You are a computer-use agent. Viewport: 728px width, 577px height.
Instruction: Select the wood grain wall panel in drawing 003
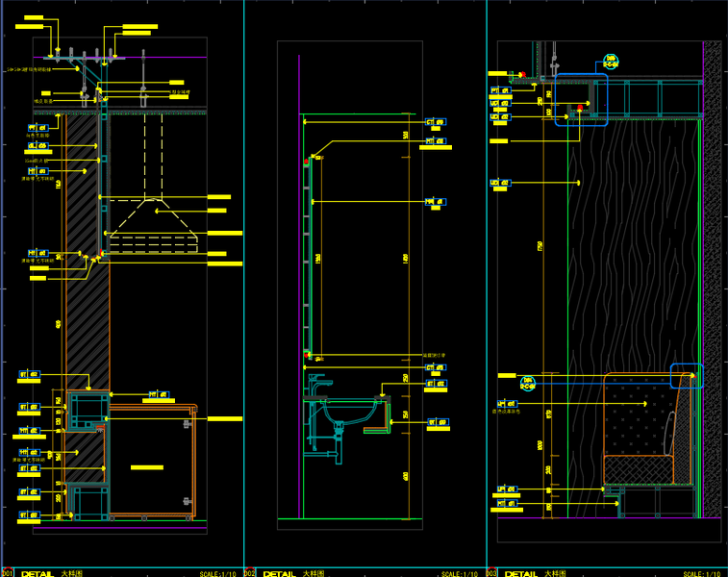634,246
